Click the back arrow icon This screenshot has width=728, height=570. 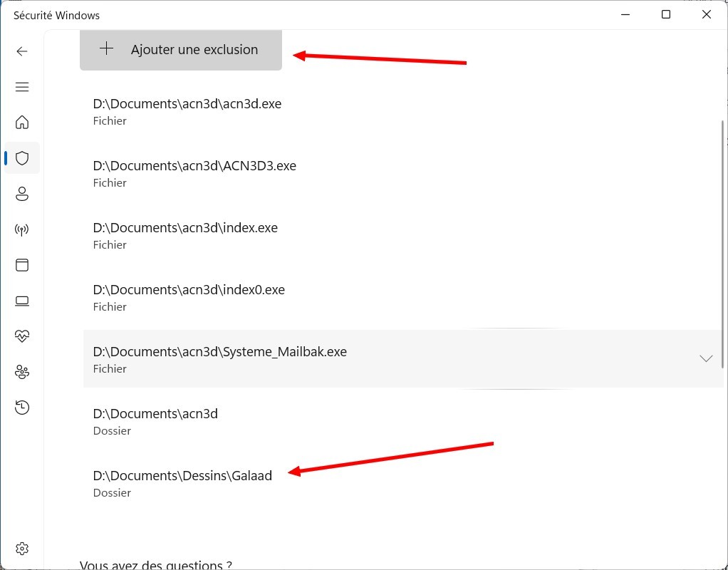[x=22, y=51]
